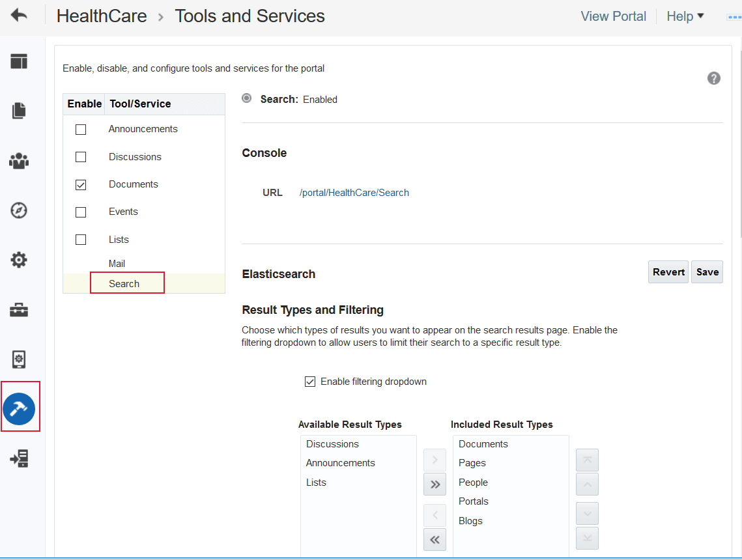Open the gear settings sidebar icon
Image resolution: width=742 pixels, height=560 pixels.
(19, 260)
